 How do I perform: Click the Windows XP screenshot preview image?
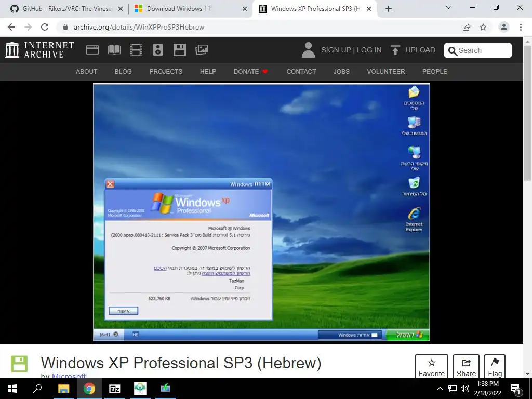[262, 212]
